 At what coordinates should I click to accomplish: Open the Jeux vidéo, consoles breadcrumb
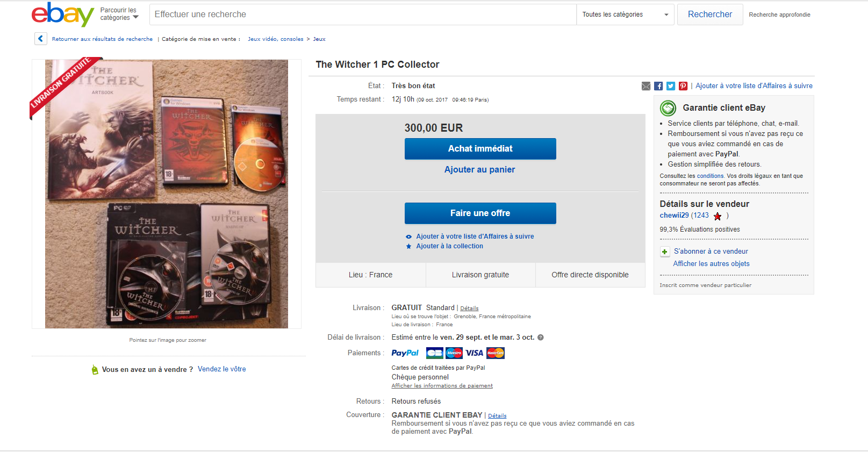click(276, 39)
